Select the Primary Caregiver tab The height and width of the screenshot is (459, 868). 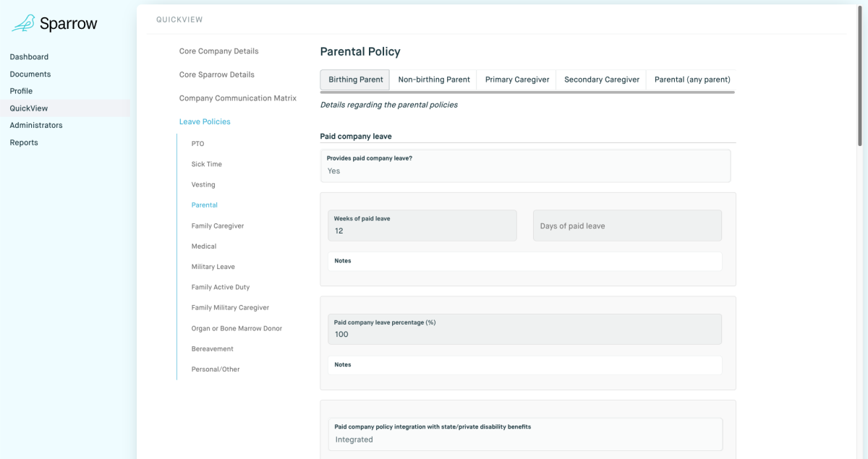(517, 80)
